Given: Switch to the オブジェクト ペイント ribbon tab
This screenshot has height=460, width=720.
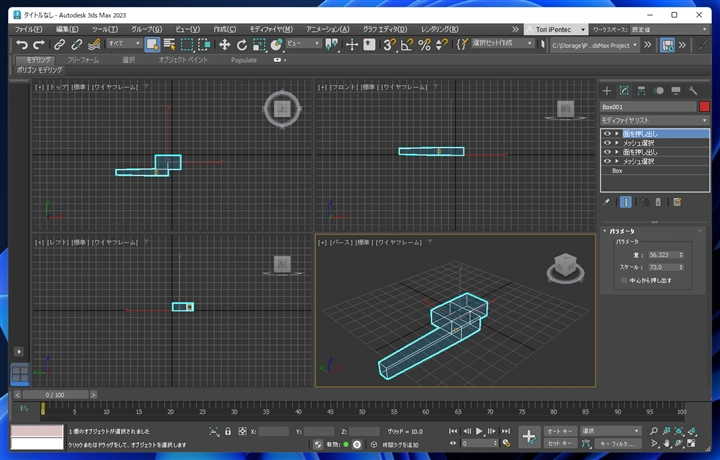Looking at the screenshot, I should pyautogui.click(x=183, y=60).
